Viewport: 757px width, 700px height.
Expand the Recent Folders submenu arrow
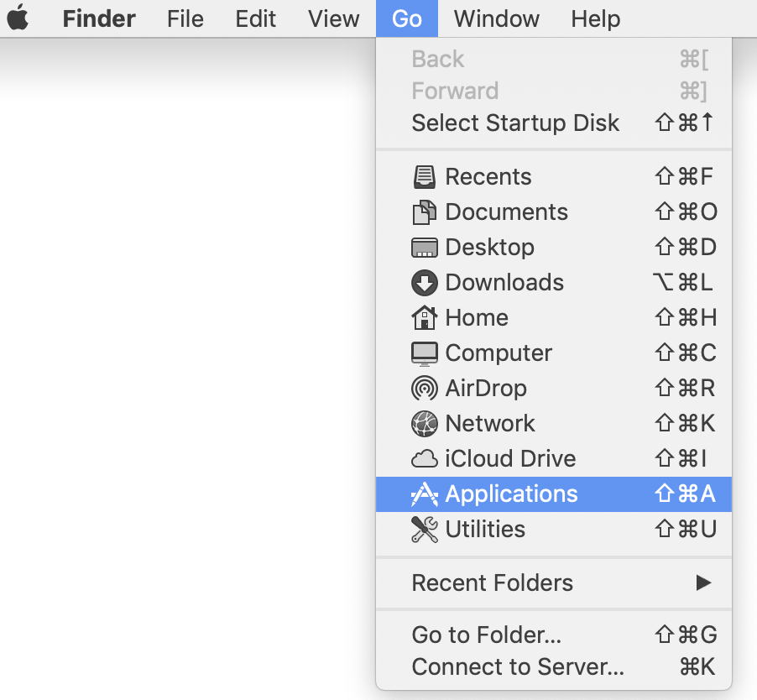[x=703, y=582]
